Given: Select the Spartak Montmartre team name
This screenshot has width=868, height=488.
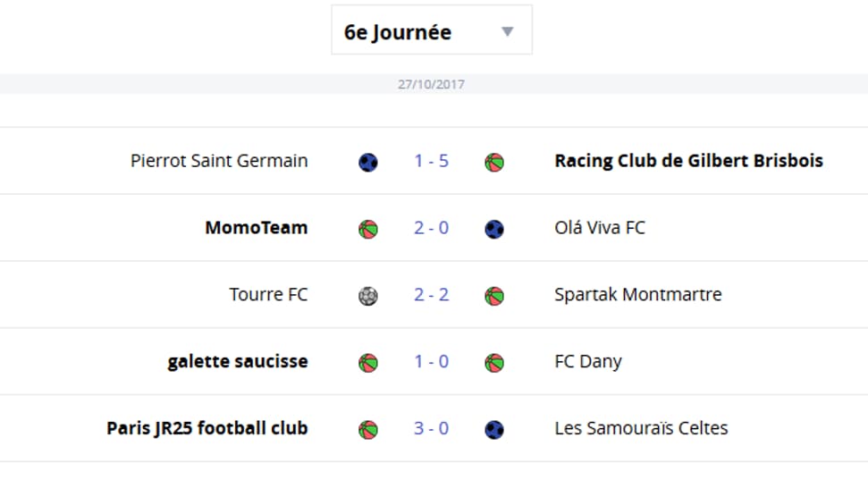Looking at the screenshot, I should (x=637, y=294).
